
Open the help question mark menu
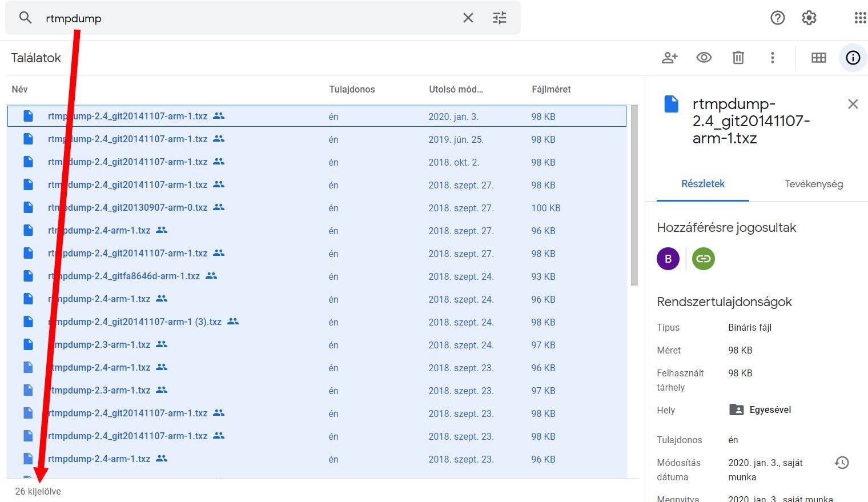coord(778,18)
